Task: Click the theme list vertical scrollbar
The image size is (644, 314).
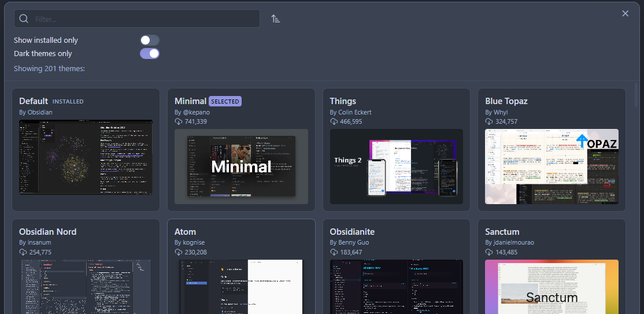Action: point(636,94)
